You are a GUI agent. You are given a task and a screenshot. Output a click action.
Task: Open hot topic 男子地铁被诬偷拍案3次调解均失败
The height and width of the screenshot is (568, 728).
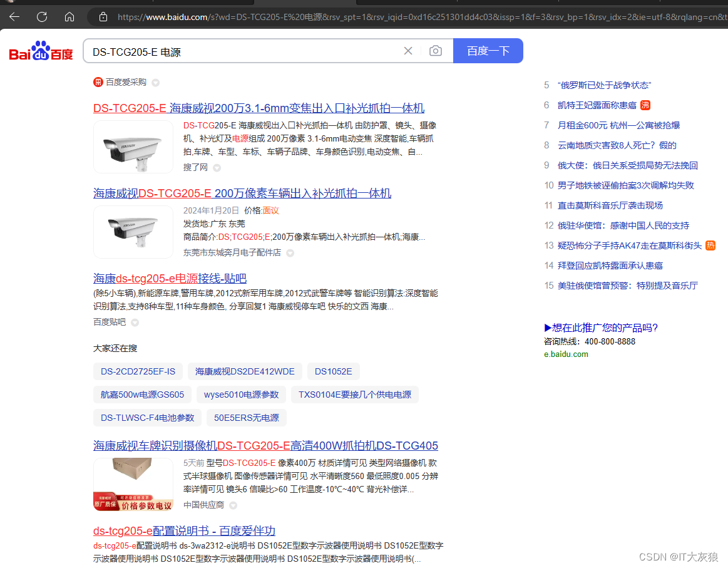(625, 185)
